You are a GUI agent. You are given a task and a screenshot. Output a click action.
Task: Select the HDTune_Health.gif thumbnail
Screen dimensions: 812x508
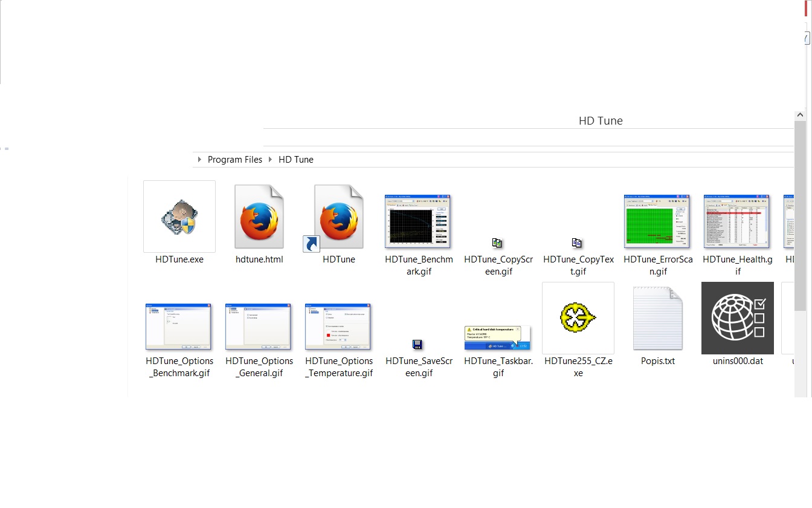point(738,221)
